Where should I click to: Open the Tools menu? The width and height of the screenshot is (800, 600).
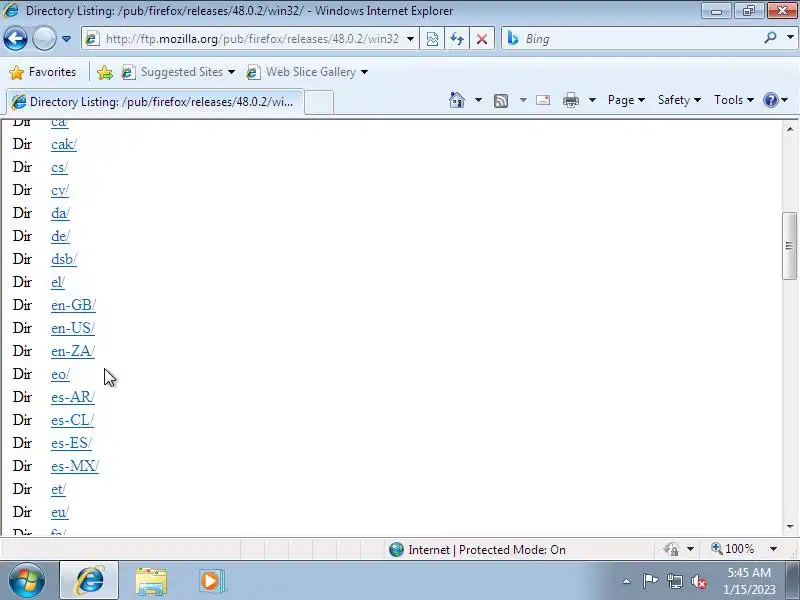(x=734, y=100)
